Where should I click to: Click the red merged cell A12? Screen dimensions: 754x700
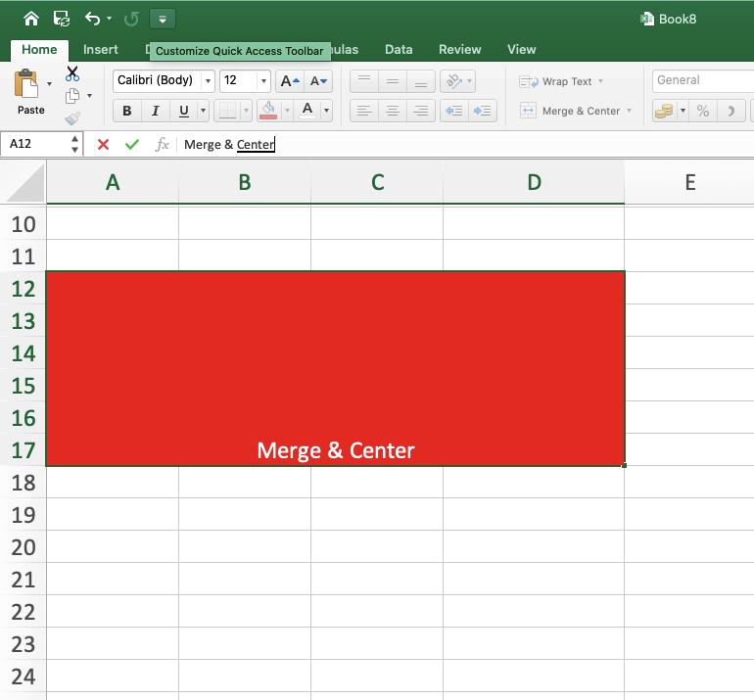(x=336, y=369)
